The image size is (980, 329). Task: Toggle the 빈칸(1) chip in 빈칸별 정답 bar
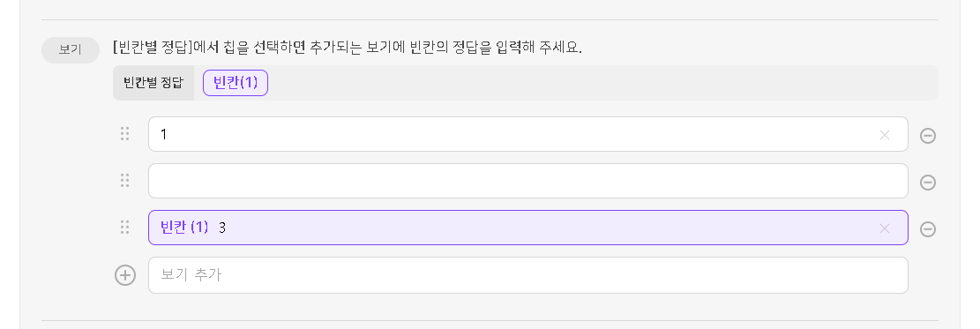pos(236,83)
